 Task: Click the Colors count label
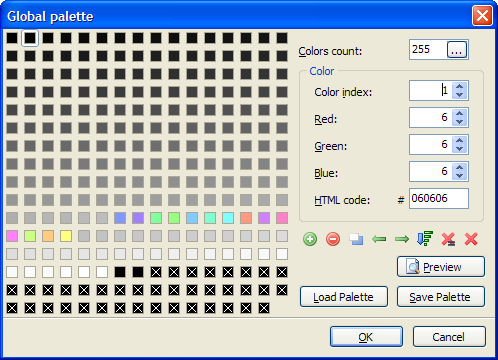click(x=330, y=51)
